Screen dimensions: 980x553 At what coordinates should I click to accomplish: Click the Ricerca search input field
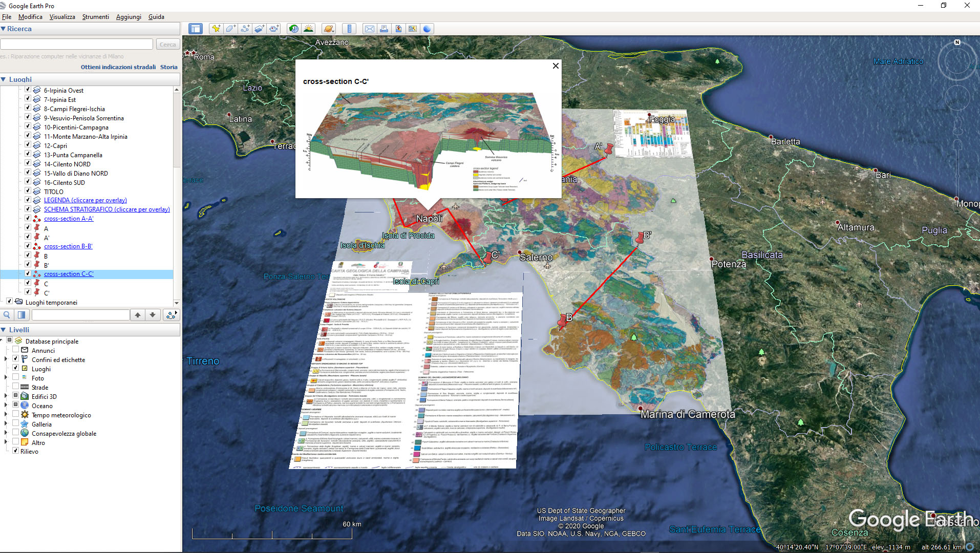point(77,45)
